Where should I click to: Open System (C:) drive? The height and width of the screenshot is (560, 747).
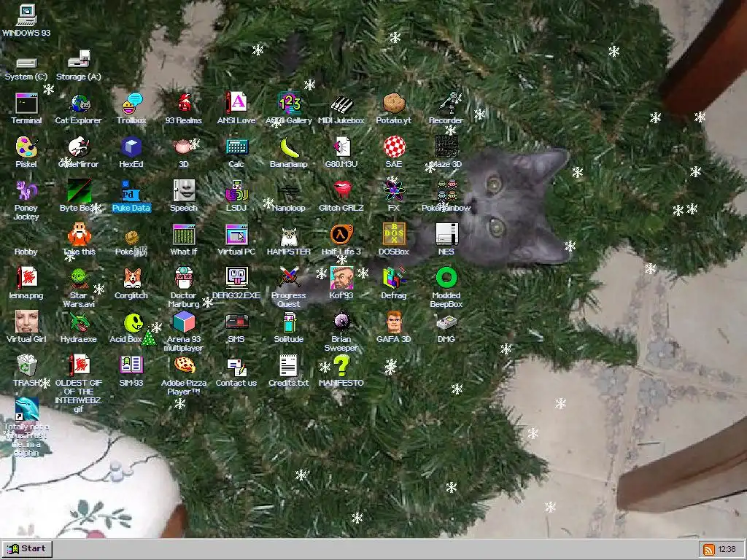tap(26, 63)
